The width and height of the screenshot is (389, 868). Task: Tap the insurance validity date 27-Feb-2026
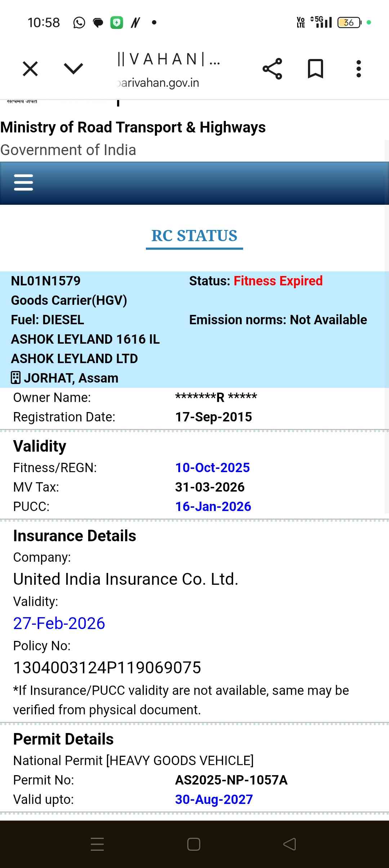tap(59, 623)
